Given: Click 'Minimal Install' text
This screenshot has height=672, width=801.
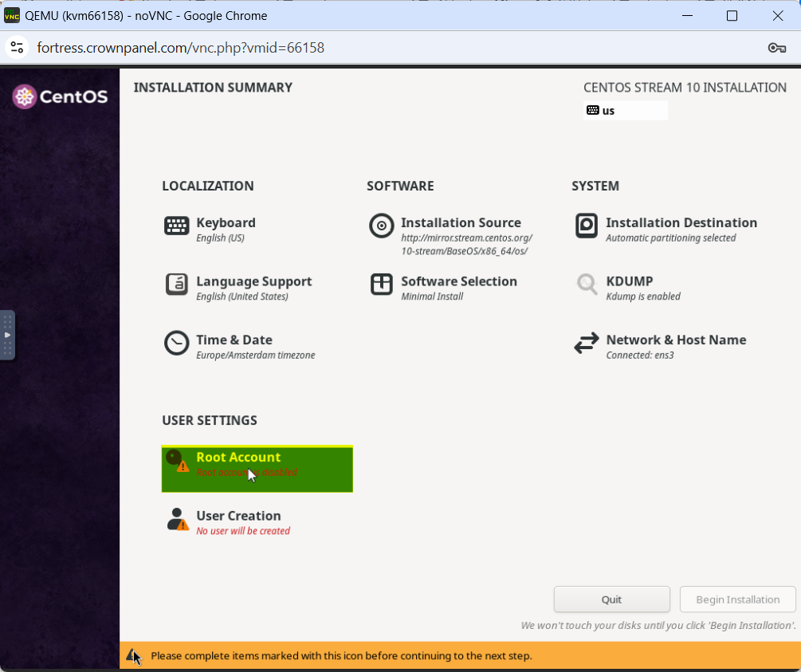Looking at the screenshot, I should point(432,297).
